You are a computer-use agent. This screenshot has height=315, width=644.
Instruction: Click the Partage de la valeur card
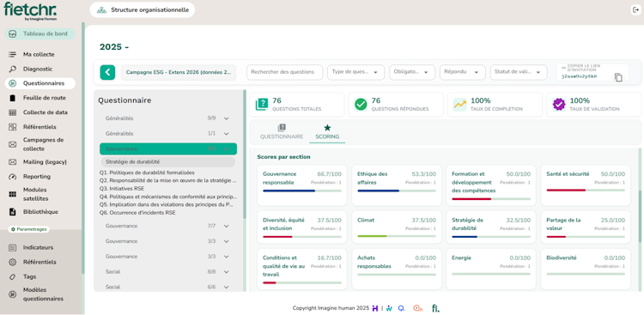(586, 227)
